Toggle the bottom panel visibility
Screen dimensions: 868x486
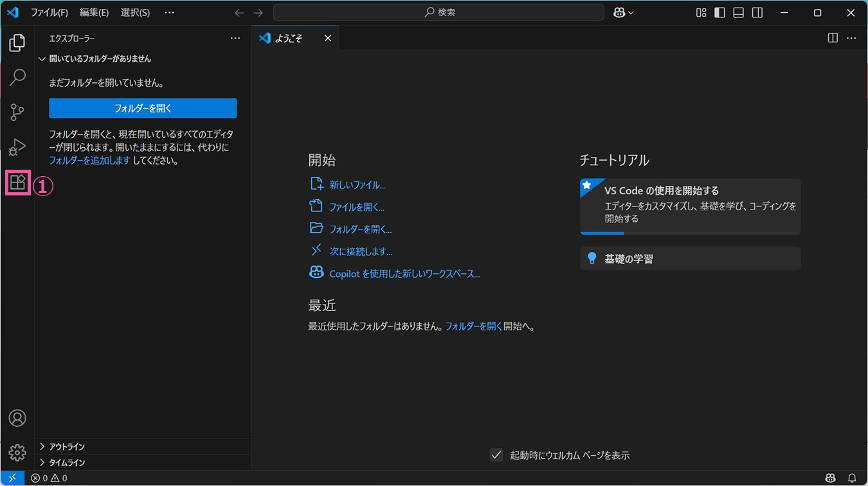pos(739,13)
